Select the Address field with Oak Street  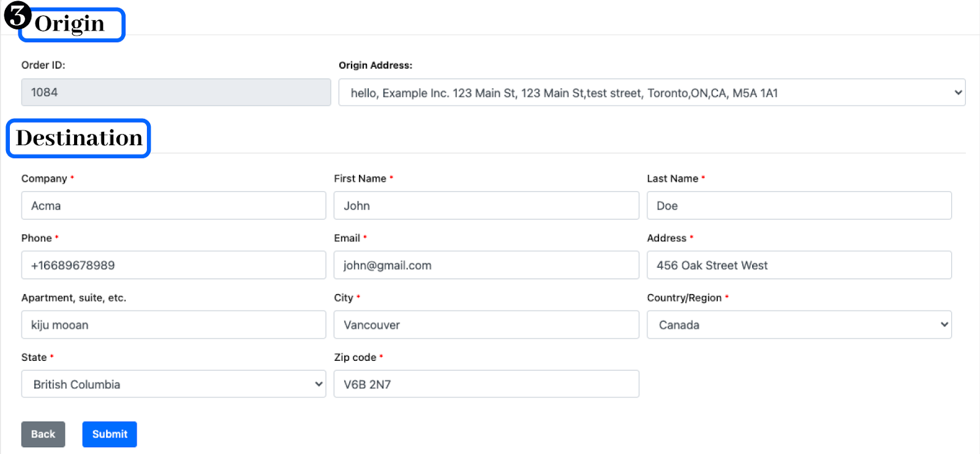coord(799,265)
